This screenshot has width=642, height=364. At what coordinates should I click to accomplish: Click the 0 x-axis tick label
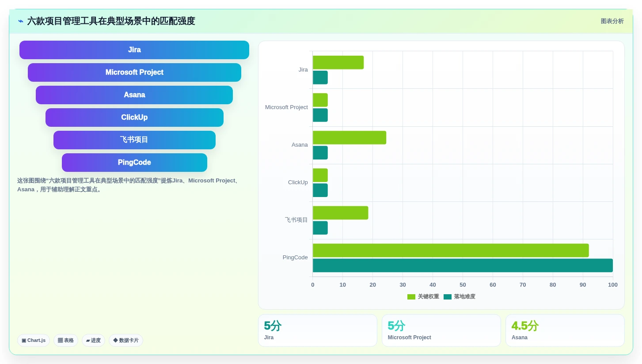(x=313, y=285)
